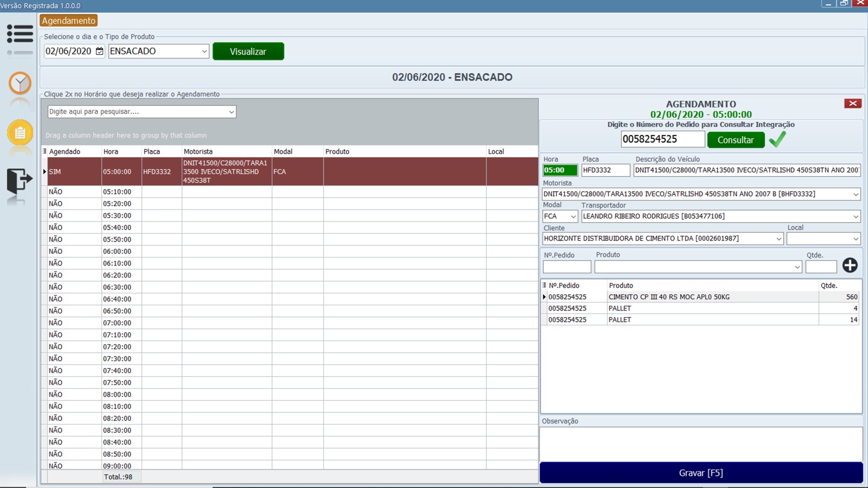
Task: Open the clock schedule icon in sidebar
Action: pyautogui.click(x=20, y=84)
